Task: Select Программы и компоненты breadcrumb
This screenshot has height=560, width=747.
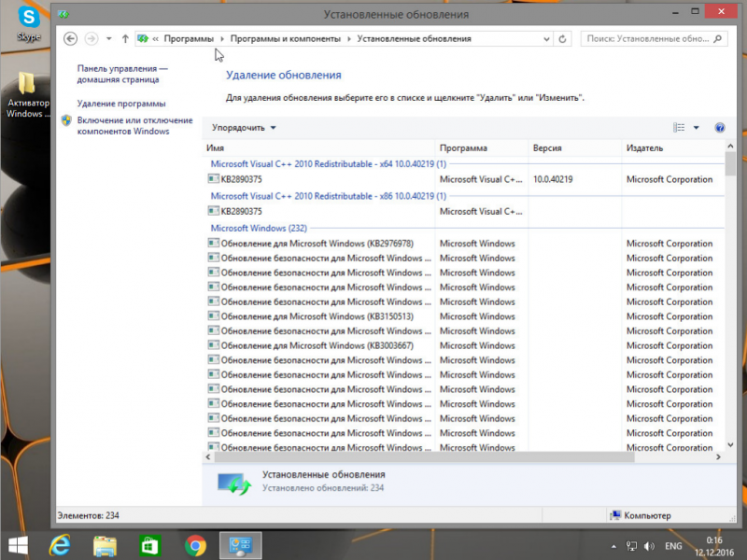Action: click(286, 38)
